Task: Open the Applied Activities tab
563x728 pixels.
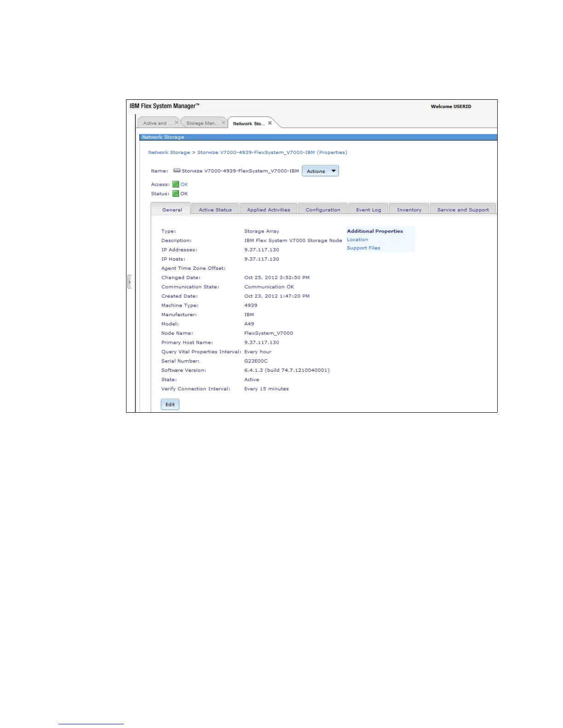Action: (269, 210)
